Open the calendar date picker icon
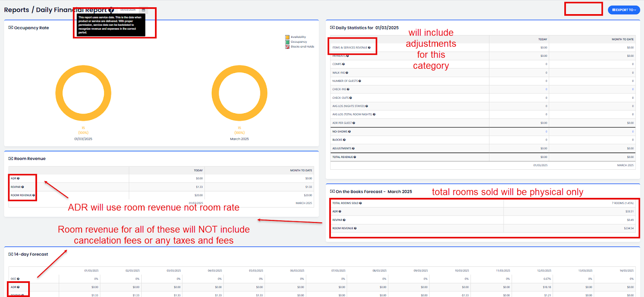This screenshot has width=644, height=297. click(143, 10)
